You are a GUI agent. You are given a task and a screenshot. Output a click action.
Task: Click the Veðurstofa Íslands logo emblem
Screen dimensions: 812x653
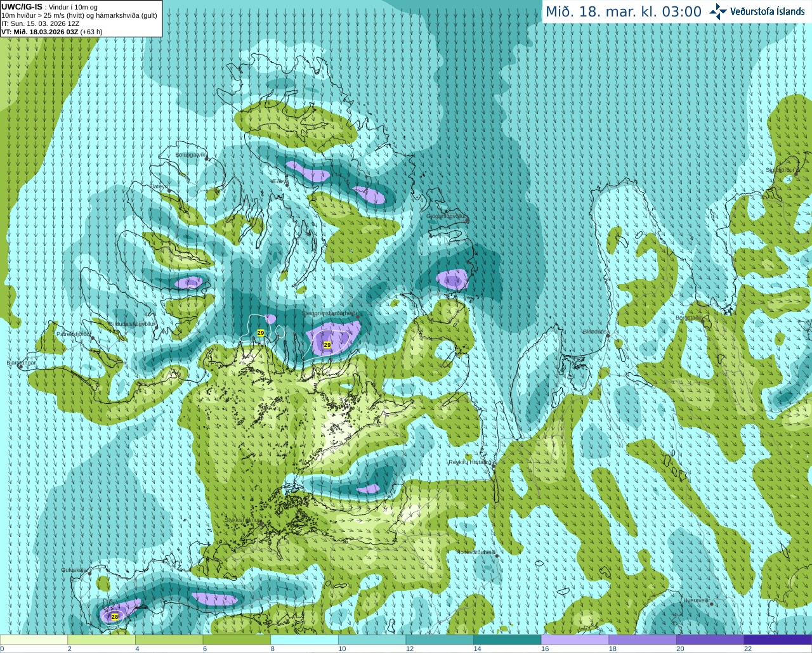718,11
